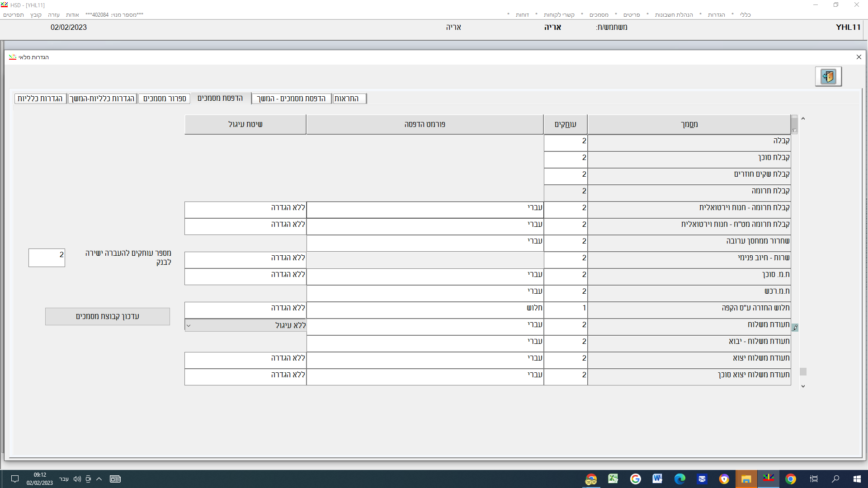The width and height of the screenshot is (868, 488).
Task: Click the grid header dropdown arrow
Action: (x=794, y=131)
